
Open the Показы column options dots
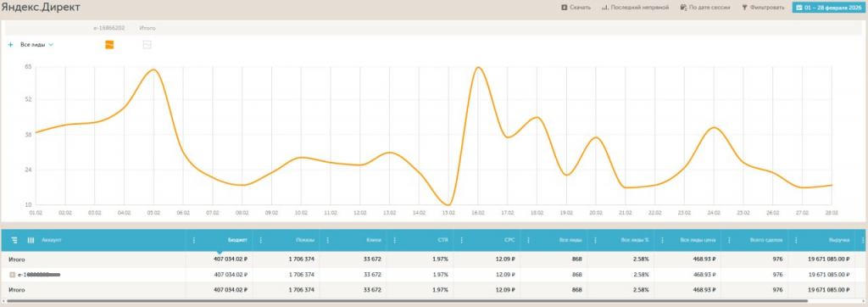click(x=261, y=240)
